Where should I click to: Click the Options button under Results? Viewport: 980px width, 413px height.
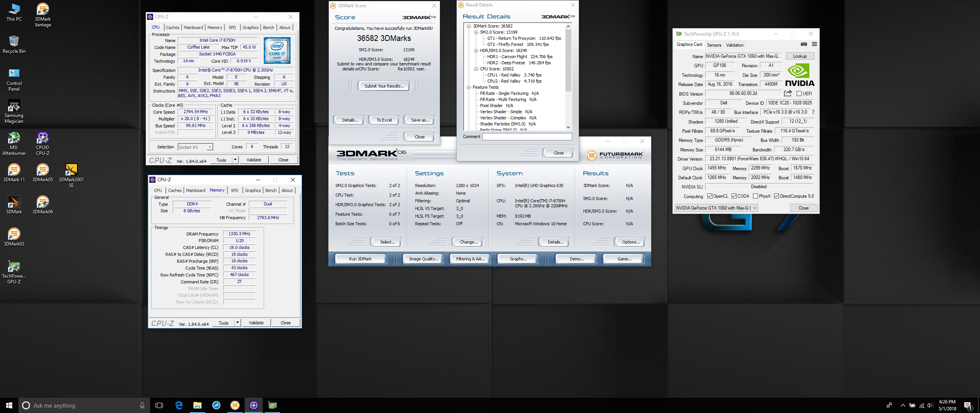[630, 242]
